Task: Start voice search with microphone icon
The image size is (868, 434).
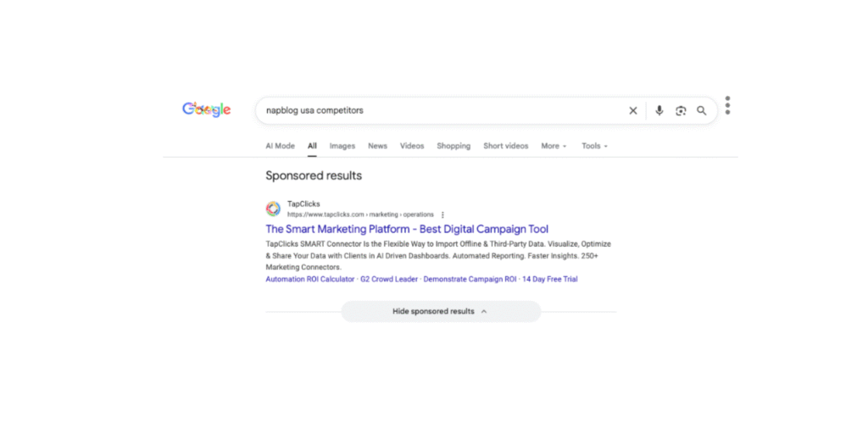Action: coord(659,110)
